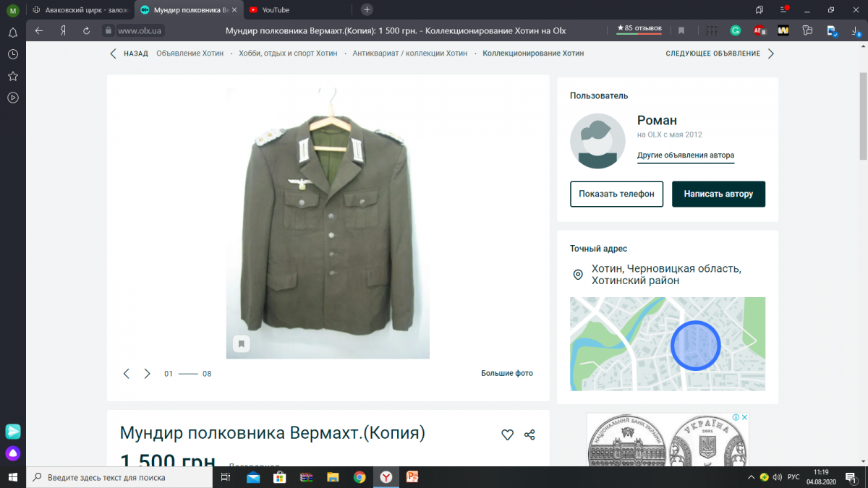Switch to the YouTube tab
The image size is (868, 488).
(x=297, y=9)
